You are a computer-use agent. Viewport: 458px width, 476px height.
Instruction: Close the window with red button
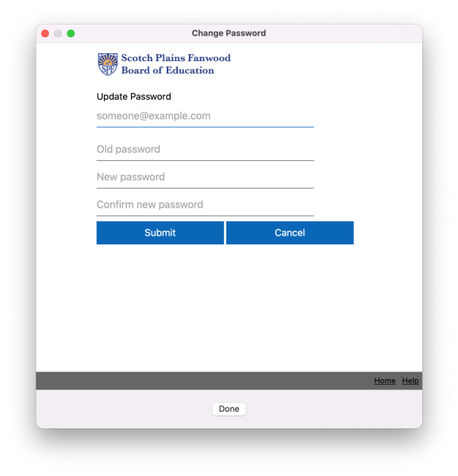[x=45, y=33]
